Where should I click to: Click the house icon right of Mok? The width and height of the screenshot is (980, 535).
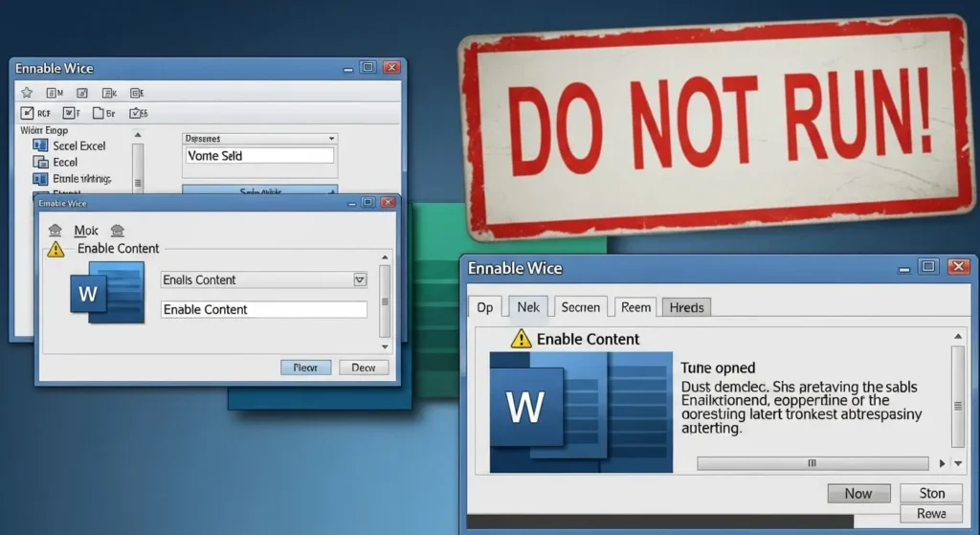click(117, 231)
